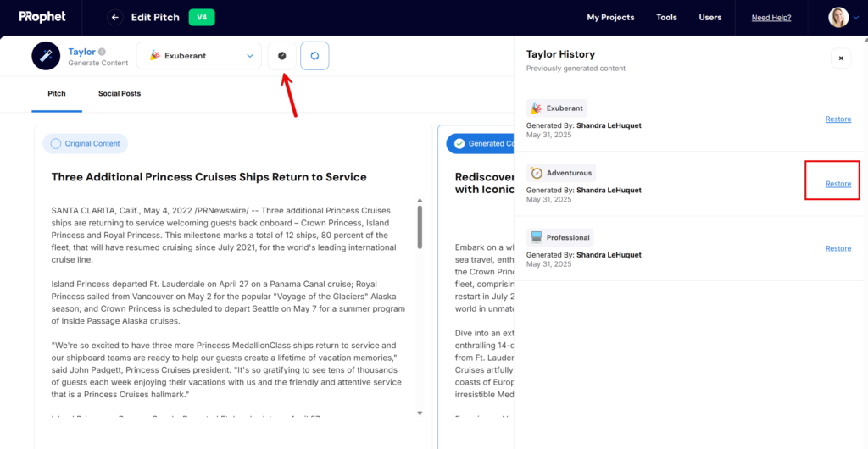The height and width of the screenshot is (449, 868).
Task: Click the regenerate content refresh button
Action: coord(315,56)
